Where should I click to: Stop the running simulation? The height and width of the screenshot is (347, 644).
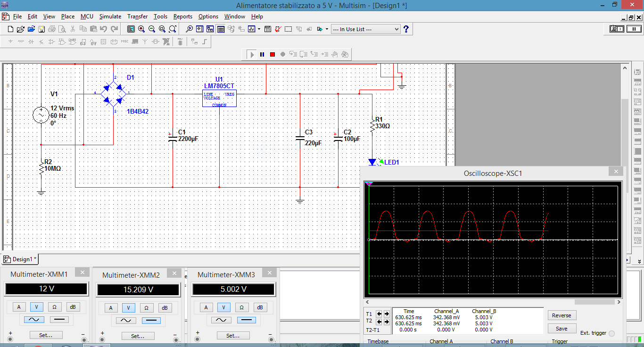(x=272, y=54)
